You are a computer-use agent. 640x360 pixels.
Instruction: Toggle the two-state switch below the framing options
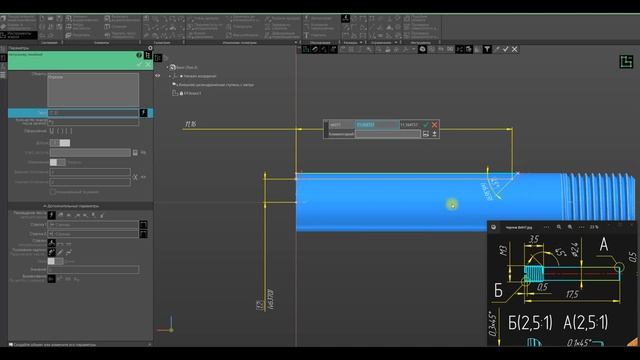[60, 143]
